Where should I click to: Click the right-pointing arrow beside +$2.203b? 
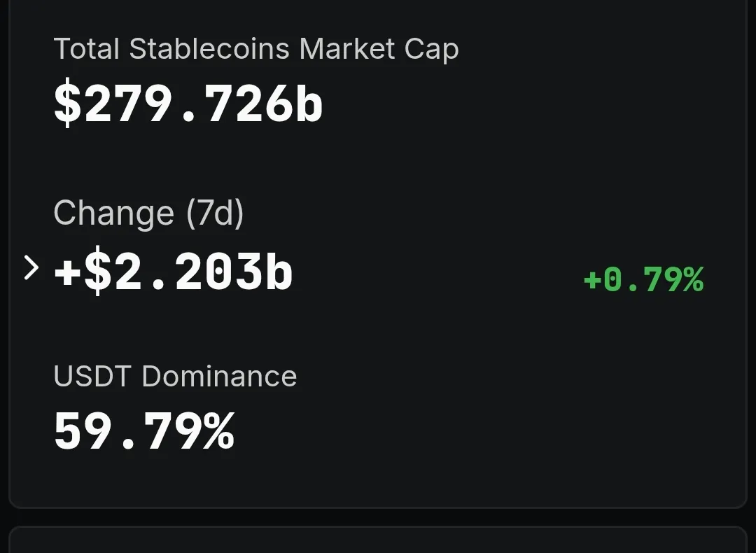31,267
